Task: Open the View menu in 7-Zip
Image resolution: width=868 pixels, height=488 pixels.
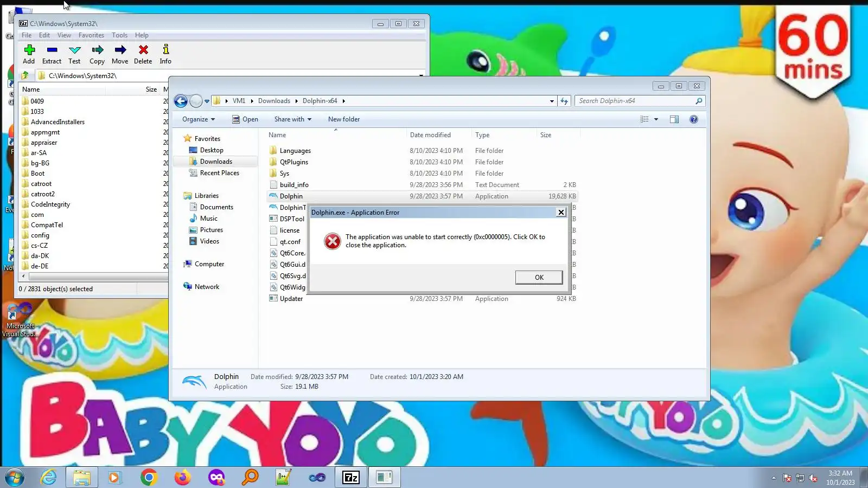Action: click(64, 35)
